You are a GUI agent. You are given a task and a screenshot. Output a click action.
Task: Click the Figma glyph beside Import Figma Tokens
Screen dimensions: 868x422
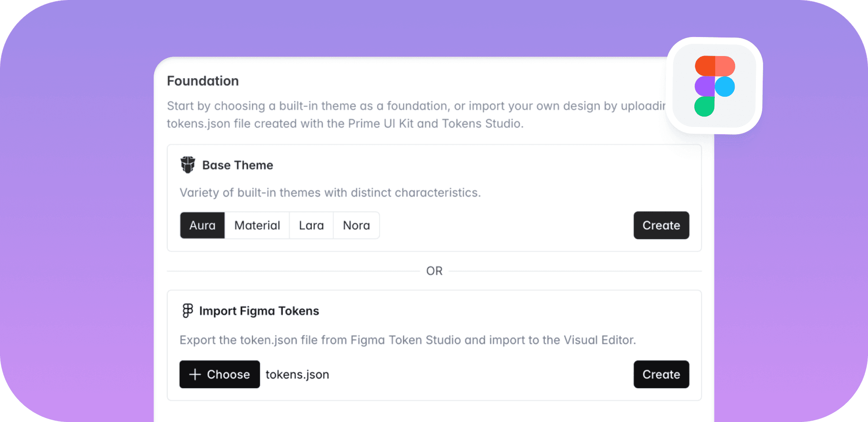(x=187, y=311)
